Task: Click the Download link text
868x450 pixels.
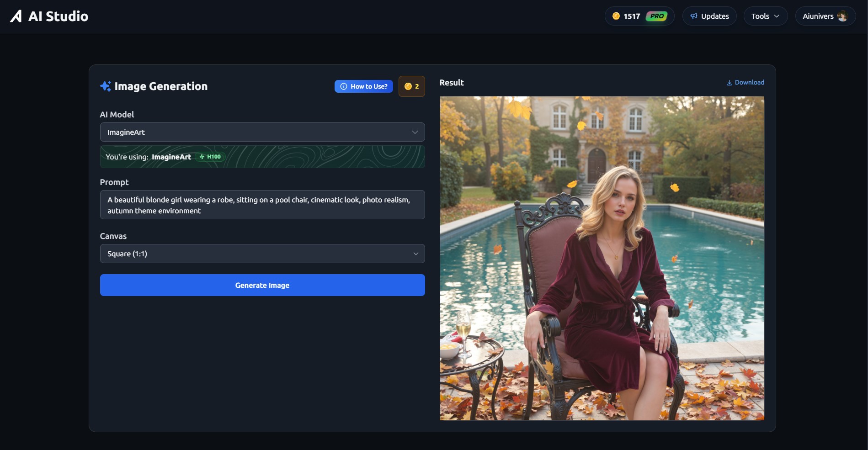Action: click(x=749, y=83)
